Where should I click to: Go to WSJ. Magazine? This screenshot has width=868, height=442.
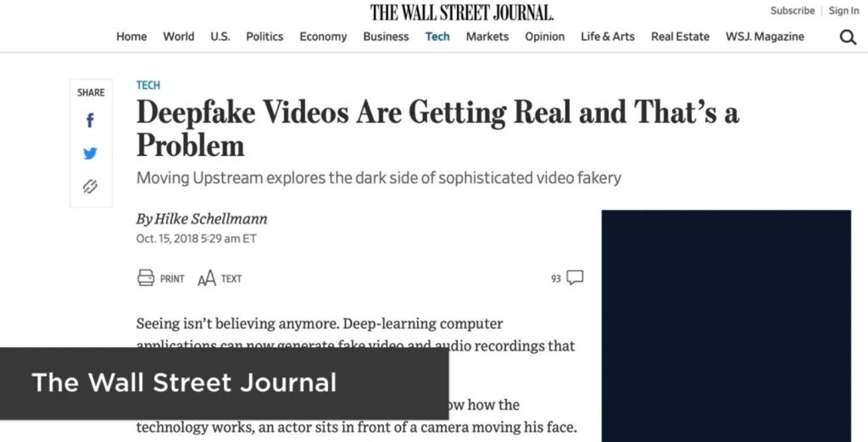[x=765, y=36]
